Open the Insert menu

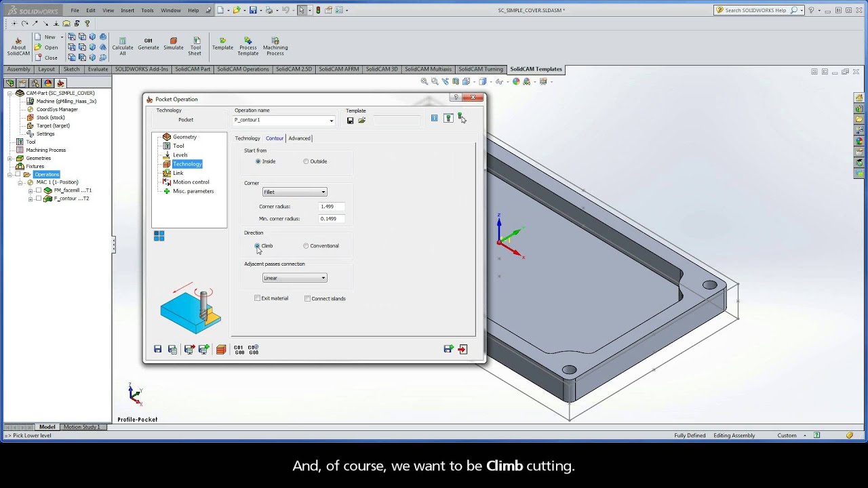point(127,10)
